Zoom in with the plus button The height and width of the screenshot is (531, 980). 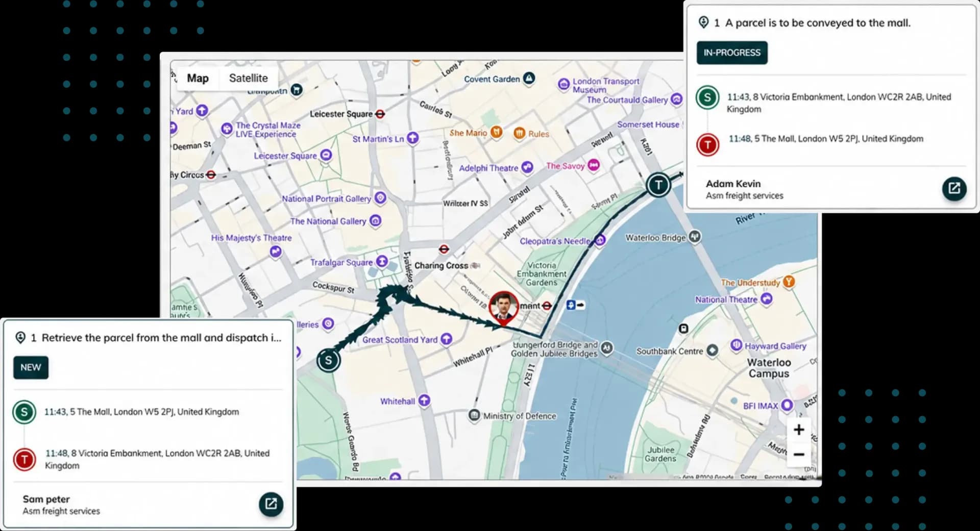click(x=799, y=429)
